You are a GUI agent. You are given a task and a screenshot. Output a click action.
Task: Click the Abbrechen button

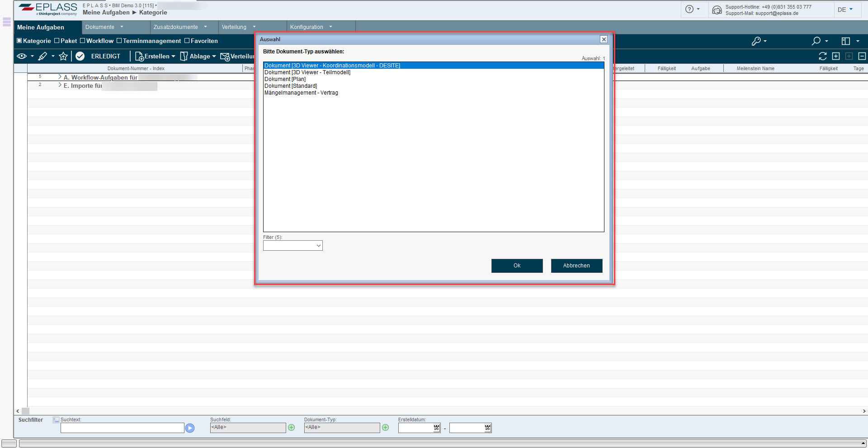(x=576, y=266)
